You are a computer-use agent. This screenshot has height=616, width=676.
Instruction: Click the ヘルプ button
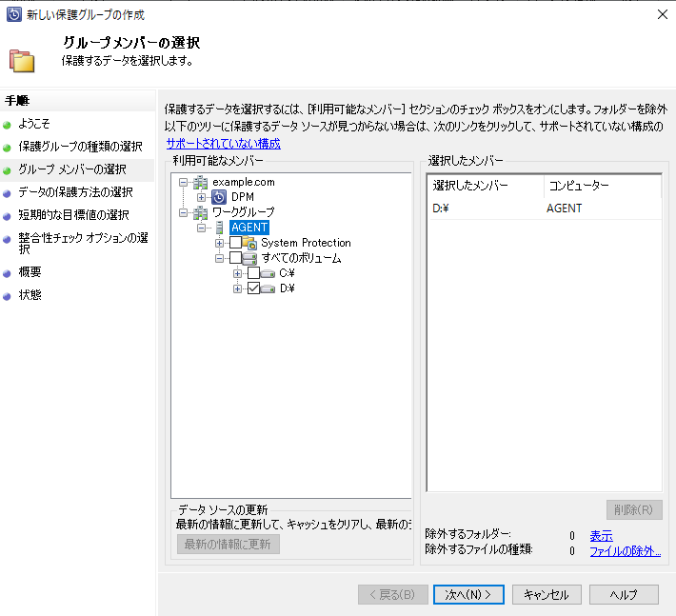(x=624, y=595)
